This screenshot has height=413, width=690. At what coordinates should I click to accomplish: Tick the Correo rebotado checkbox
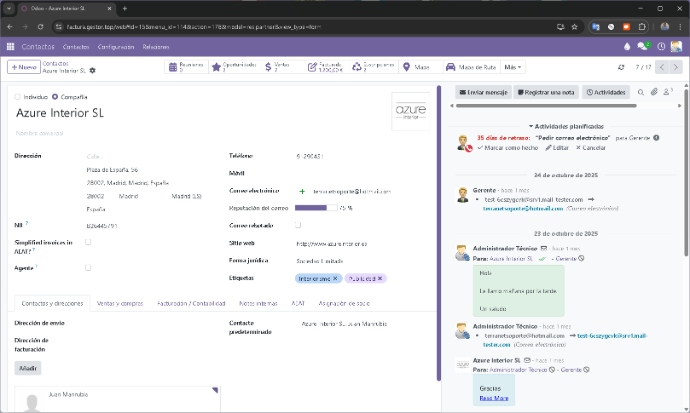299,225
